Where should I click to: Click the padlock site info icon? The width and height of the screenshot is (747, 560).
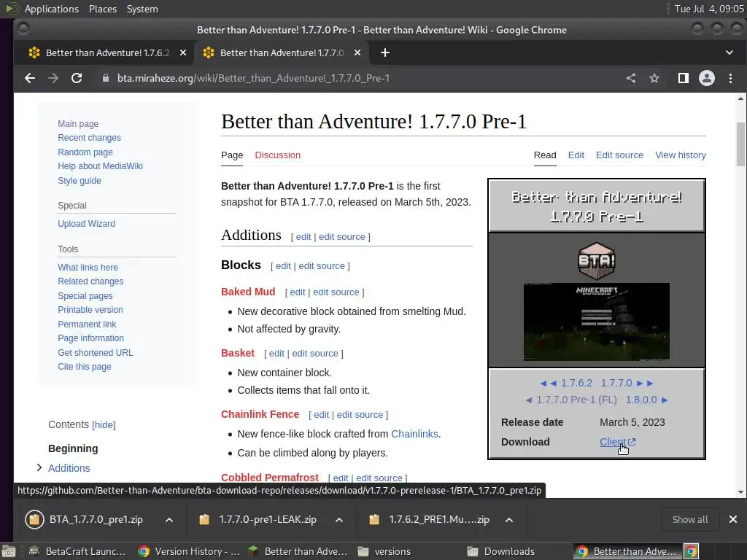106,78
